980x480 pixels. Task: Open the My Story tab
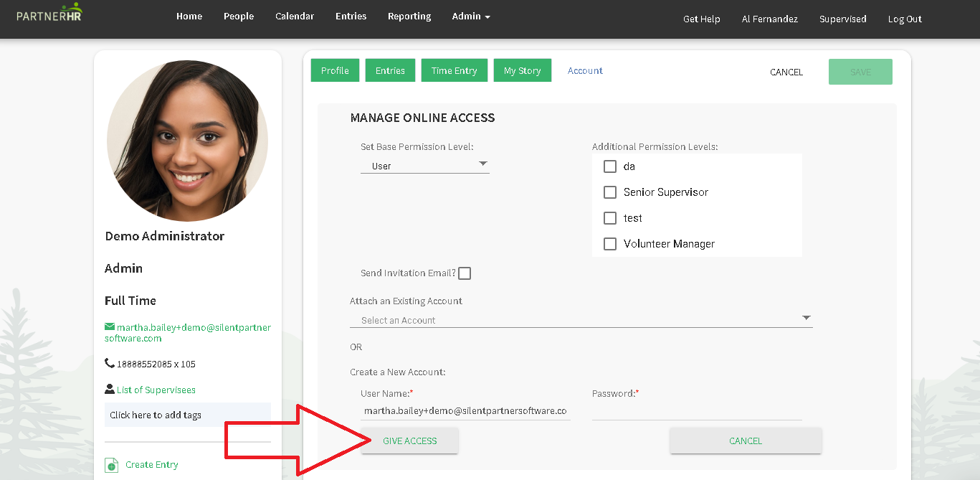[x=523, y=70]
